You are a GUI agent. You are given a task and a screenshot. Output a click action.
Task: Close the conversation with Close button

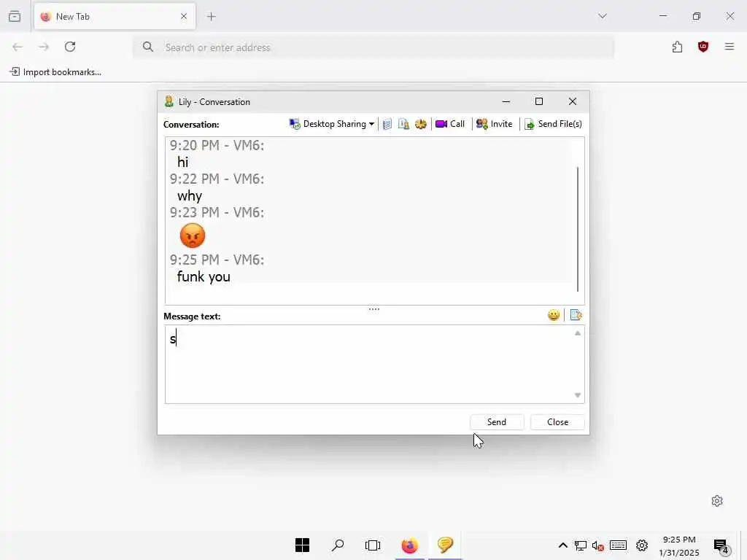(x=557, y=422)
